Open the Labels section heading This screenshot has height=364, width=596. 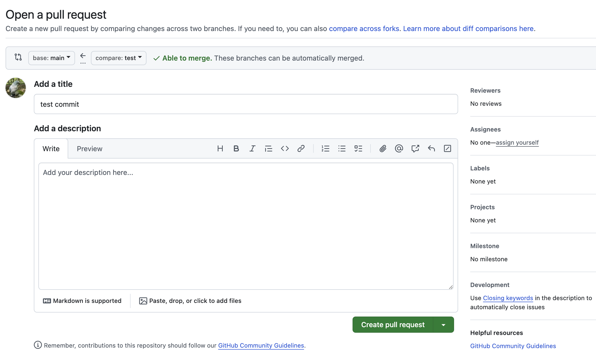[480, 168]
